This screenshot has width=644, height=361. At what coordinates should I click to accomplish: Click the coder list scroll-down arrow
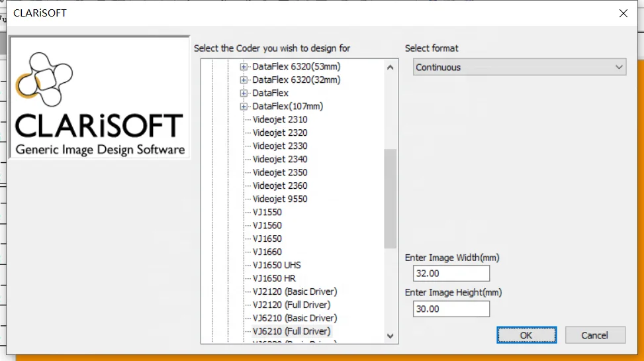coord(391,336)
